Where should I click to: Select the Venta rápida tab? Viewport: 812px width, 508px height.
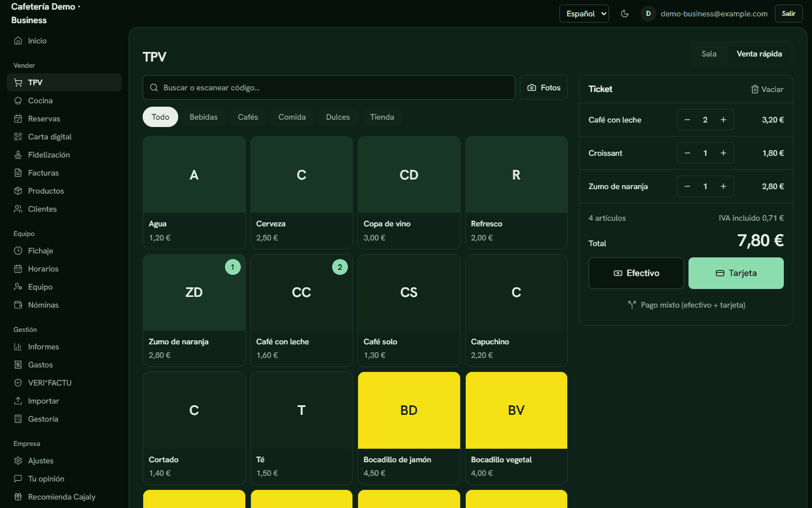tap(759, 54)
